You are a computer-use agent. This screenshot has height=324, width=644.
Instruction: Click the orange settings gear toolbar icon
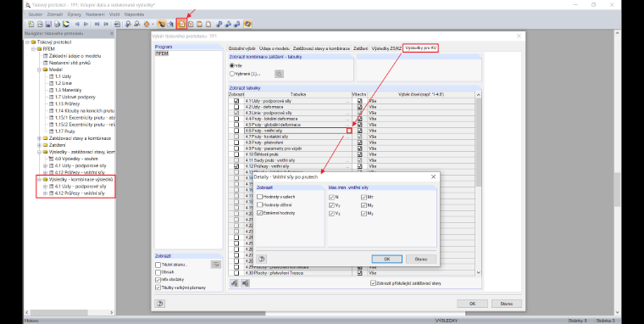147,25
